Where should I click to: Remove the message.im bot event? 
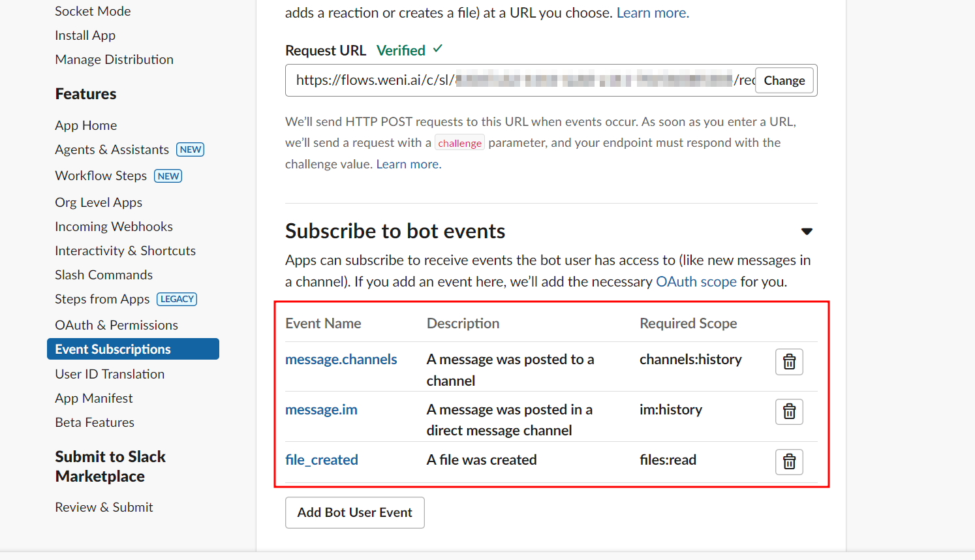pos(789,411)
